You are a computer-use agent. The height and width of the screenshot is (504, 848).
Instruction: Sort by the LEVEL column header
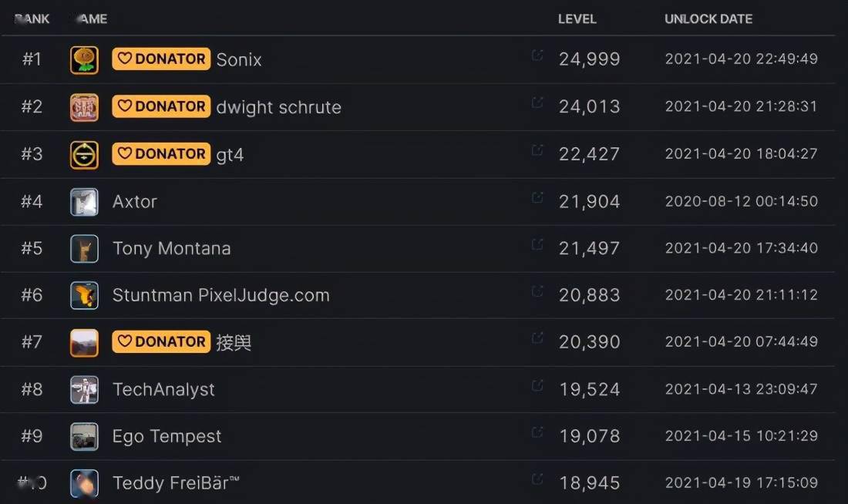[577, 19]
